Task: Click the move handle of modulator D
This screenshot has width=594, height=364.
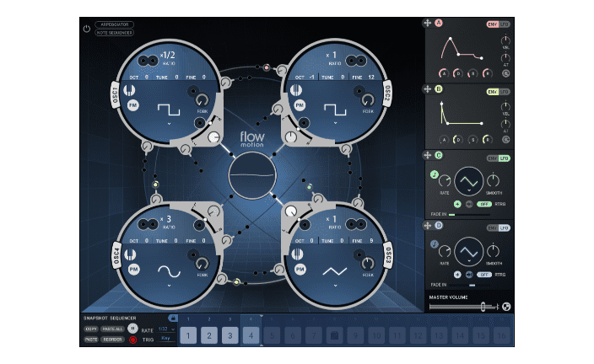Action: click(x=428, y=226)
